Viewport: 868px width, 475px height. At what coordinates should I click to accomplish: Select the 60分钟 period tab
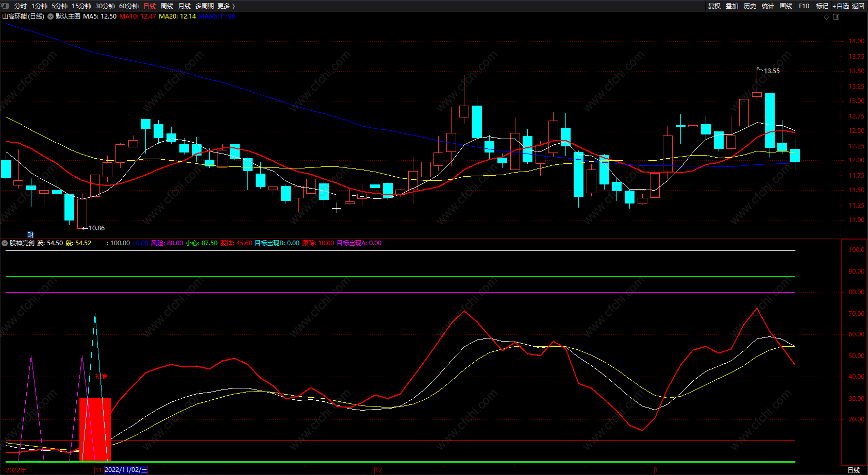pyautogui.click(x=129, y=6)
